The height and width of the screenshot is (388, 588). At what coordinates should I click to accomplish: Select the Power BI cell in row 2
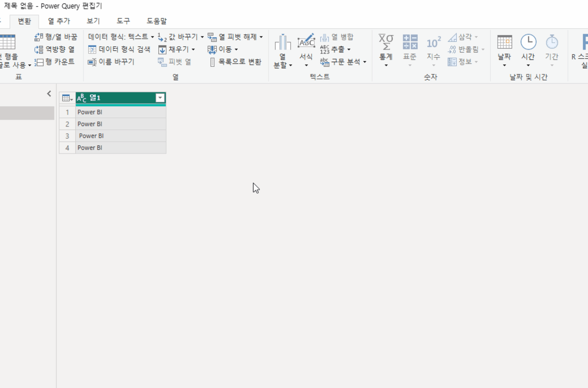tap(121, 124)
